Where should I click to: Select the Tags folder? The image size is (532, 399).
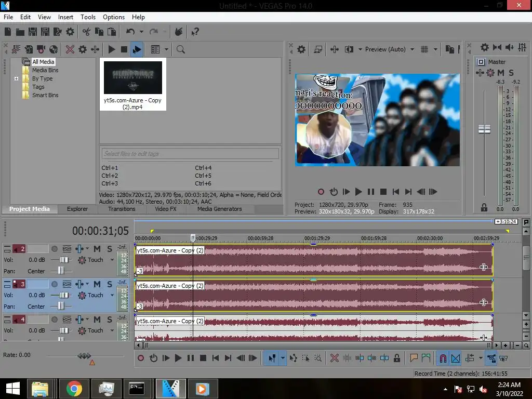pos(38,87)
